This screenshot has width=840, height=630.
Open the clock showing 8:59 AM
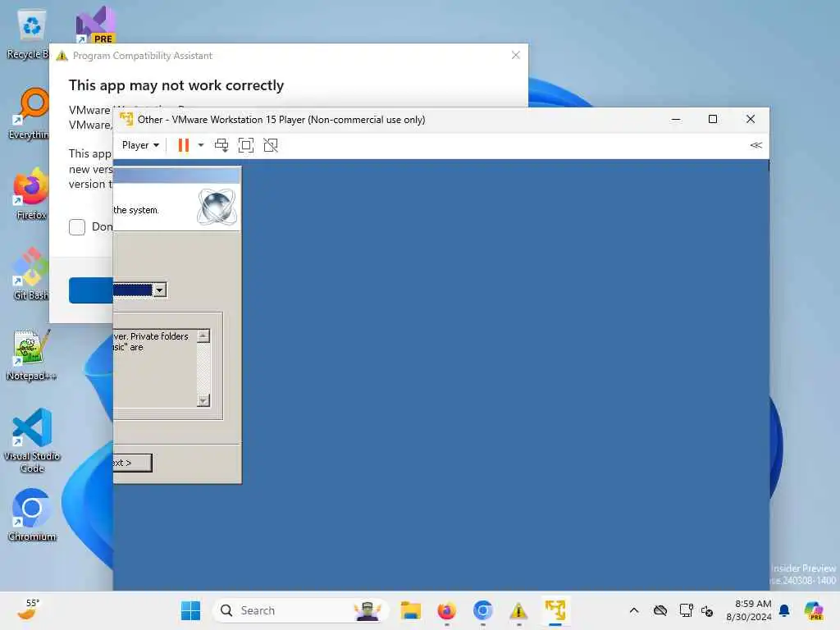tap(749, 610)
